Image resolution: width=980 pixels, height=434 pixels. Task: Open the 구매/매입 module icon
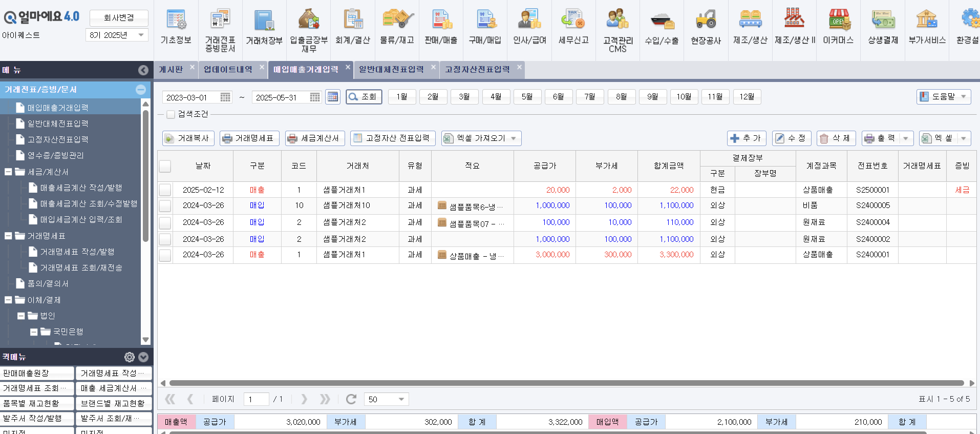pos(485,27)
